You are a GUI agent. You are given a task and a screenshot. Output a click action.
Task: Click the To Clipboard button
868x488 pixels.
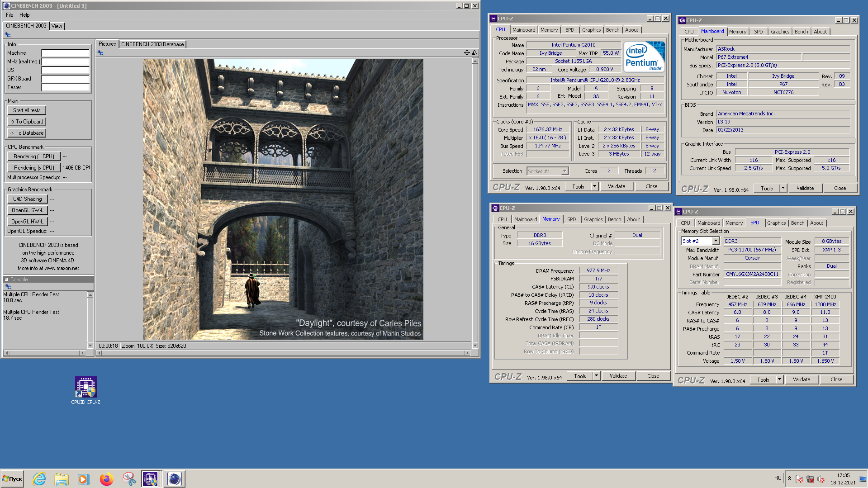[27, 122]
